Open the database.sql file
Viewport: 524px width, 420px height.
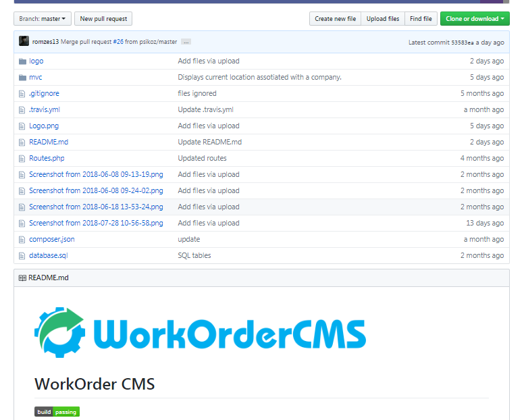point(49,256)
